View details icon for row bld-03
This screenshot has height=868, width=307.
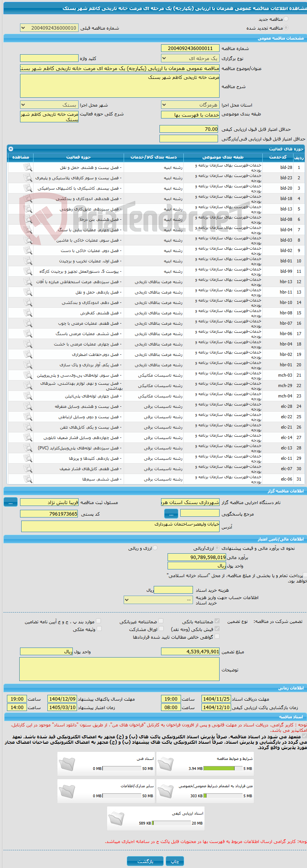click(x=27, y=240)
